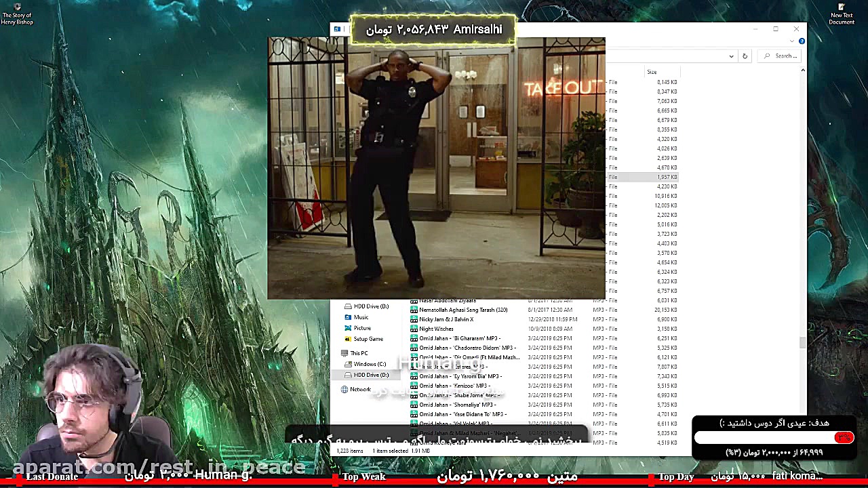Select This PC in the navigation pane
868x488 pixels.
(359, 353)
